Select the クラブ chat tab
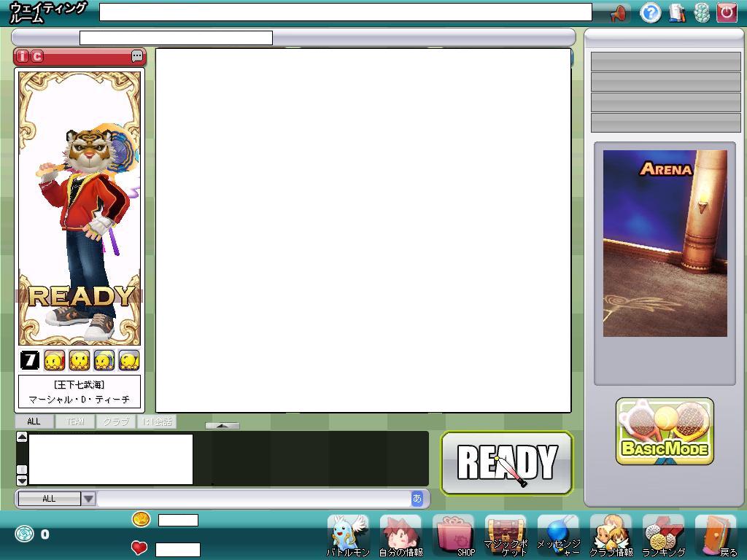 pyautogui.click(x=116, y=421)
